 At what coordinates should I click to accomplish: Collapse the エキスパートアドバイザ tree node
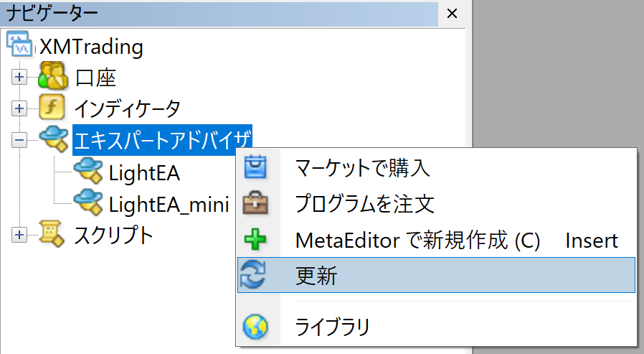[x=19, y=139]
